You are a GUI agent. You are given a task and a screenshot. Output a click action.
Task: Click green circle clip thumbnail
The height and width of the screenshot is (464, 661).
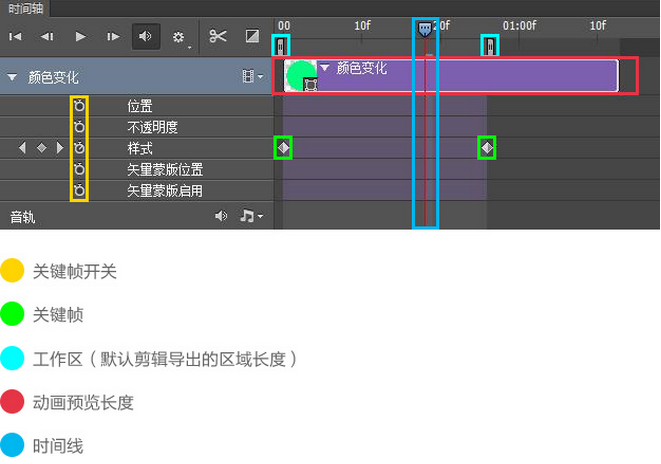coord(301,76)
